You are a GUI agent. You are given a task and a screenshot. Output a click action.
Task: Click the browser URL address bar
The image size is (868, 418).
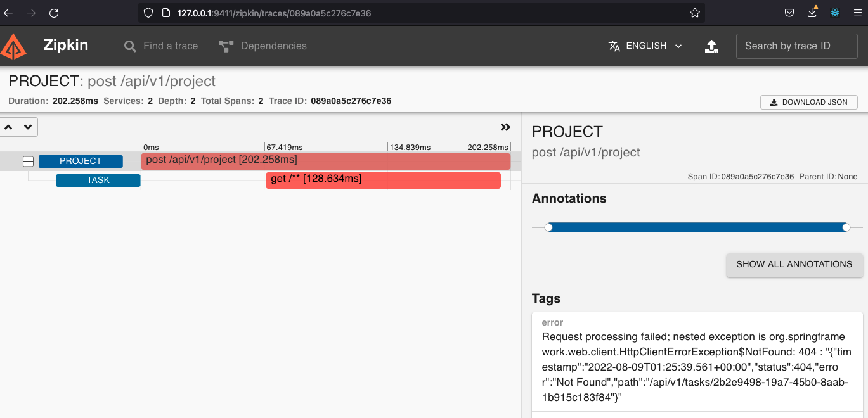[x=421, y=13]
